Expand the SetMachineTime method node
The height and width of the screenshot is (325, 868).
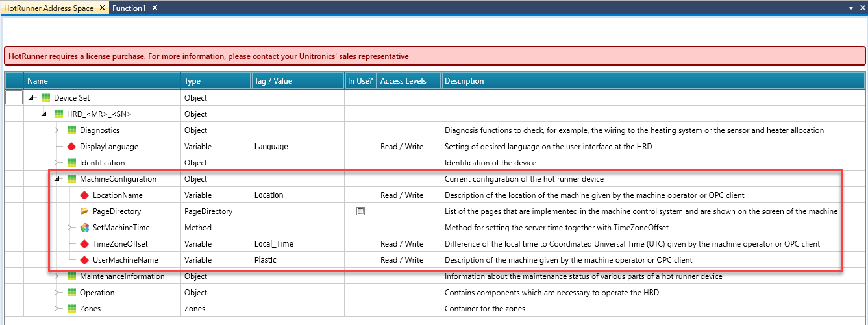(x=71, y=228)
